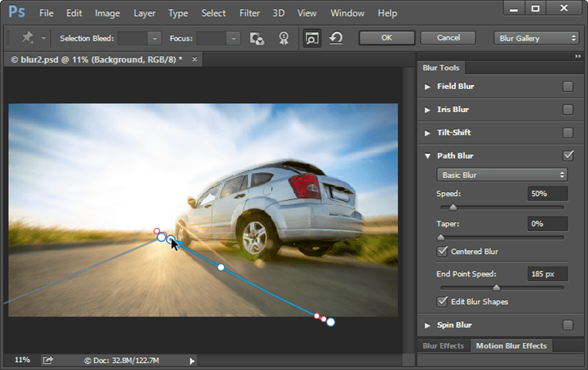Screen dimensions: 588x370
Task: Click the End Point Speed slider handle
Action: pos(496,287)
